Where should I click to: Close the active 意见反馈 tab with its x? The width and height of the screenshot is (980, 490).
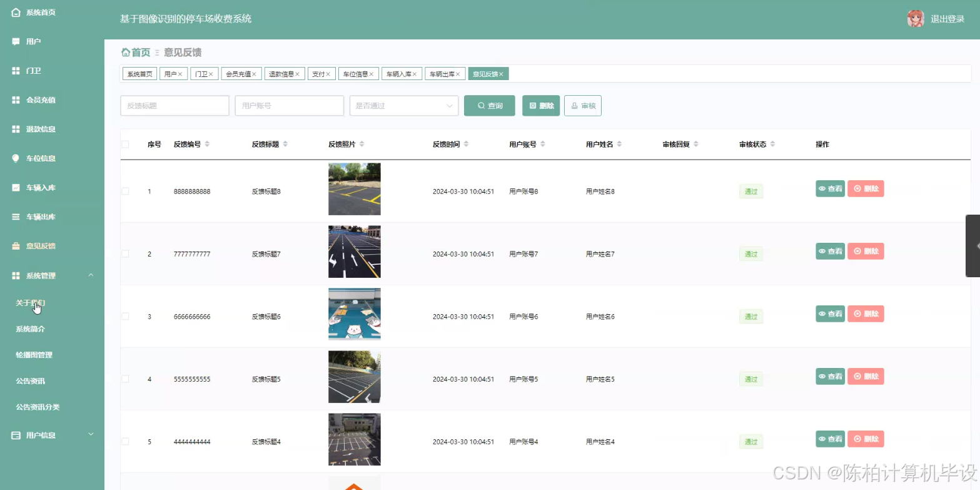(501, 74)
